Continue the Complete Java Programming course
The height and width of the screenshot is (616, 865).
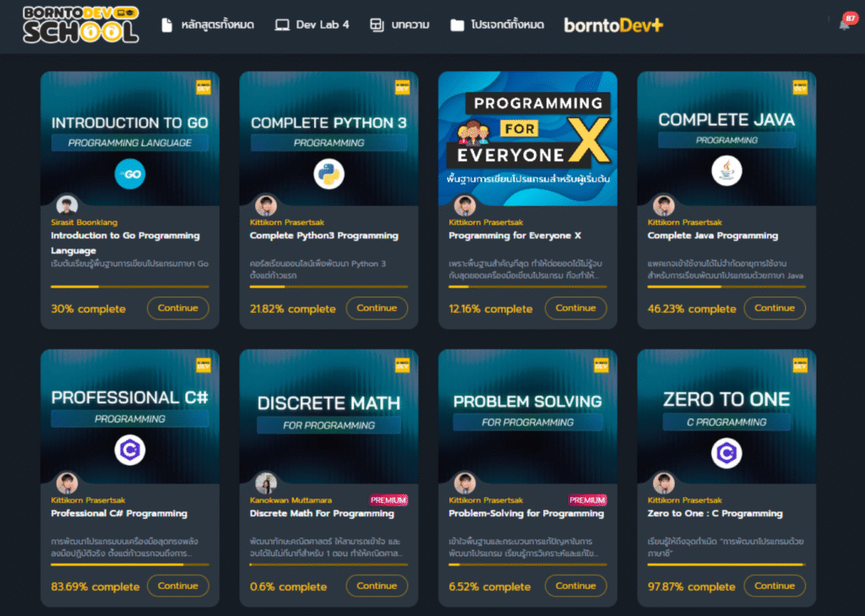[775, 308]
